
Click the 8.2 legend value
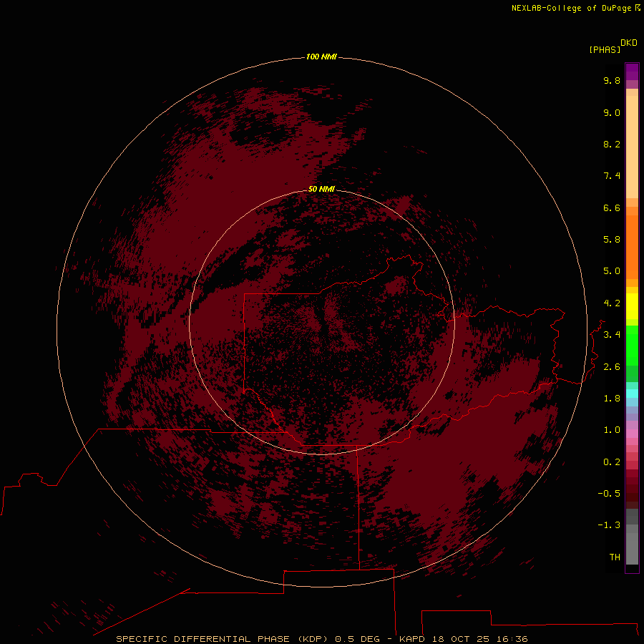tap(612, 144)
